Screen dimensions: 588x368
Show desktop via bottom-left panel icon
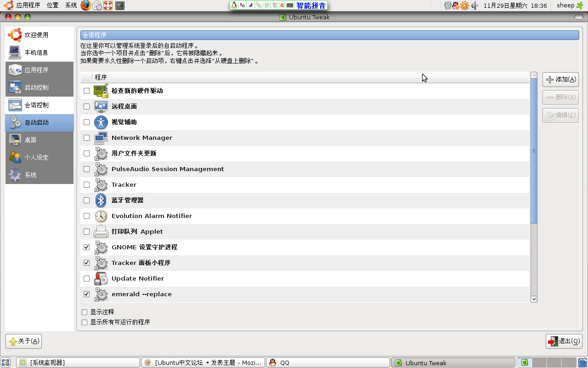6,362
